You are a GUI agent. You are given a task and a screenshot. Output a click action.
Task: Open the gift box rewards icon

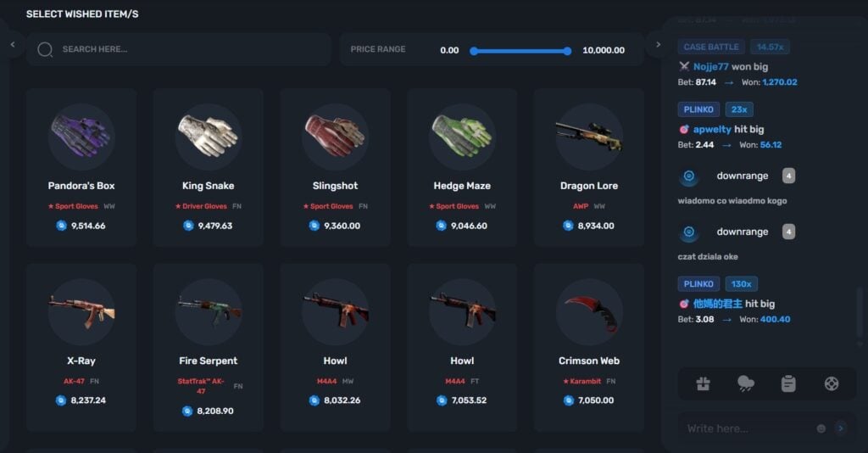(x=703, y=383)
